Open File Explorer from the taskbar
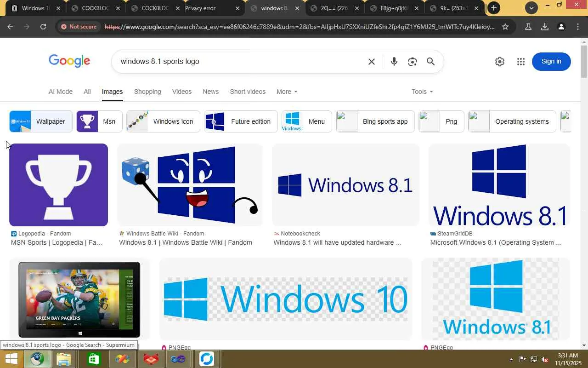 64,359
